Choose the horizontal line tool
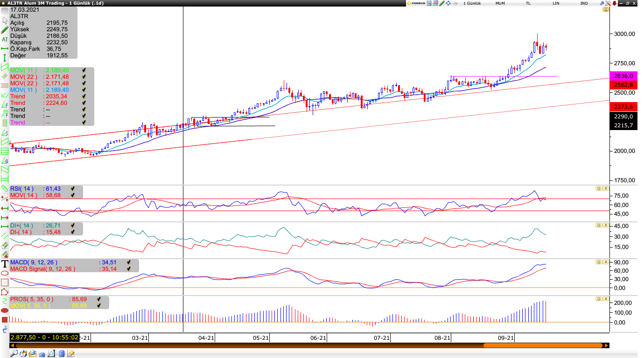This screenshot has height=358, width=644. pyautogui.click(x=5, y=48)
